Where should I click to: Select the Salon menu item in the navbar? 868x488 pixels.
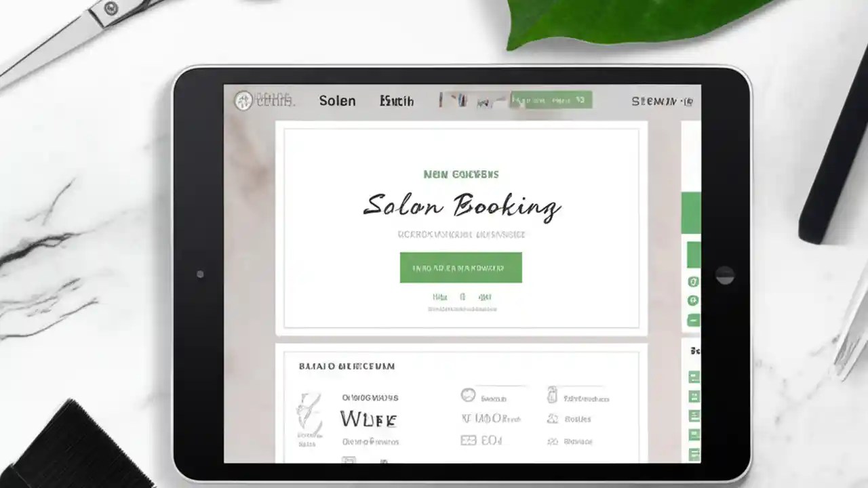[337, 100]
